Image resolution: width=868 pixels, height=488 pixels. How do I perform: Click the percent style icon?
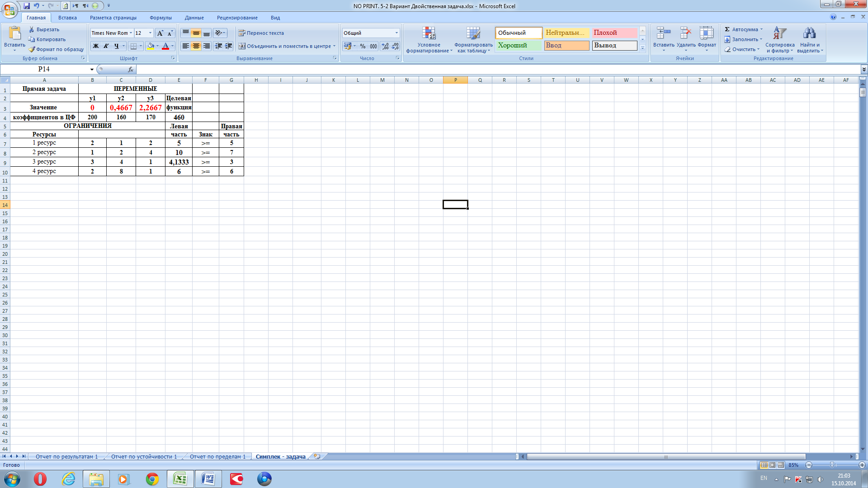point(363,46)
